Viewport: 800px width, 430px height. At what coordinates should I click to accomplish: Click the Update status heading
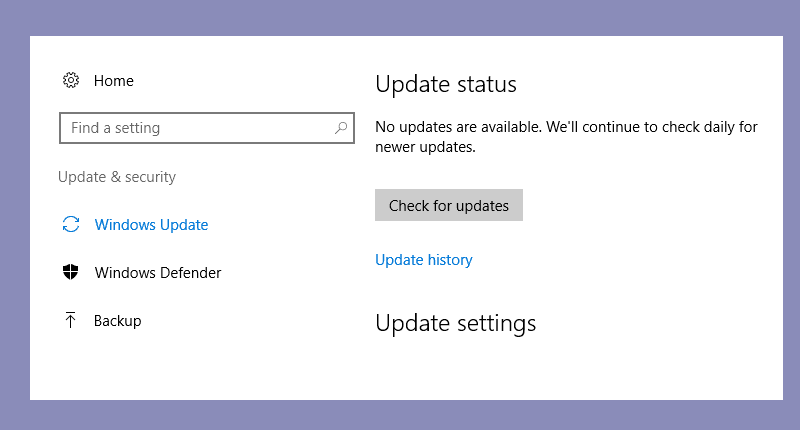446,84
